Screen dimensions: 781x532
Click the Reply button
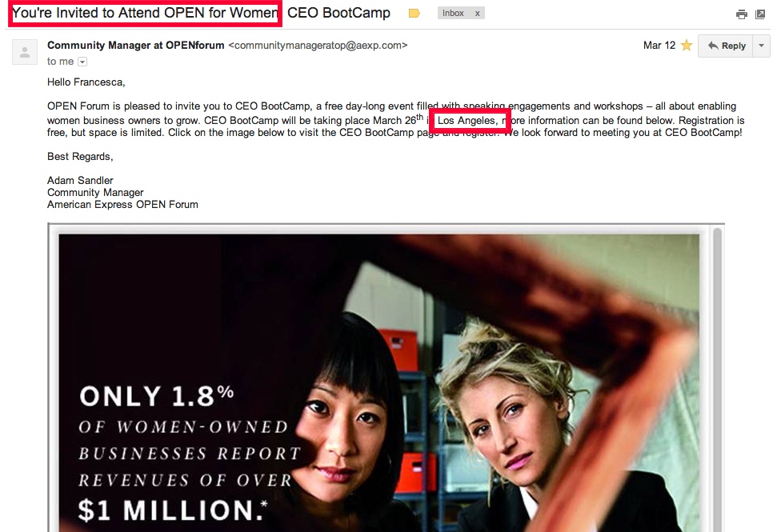[x=726, y=46]
